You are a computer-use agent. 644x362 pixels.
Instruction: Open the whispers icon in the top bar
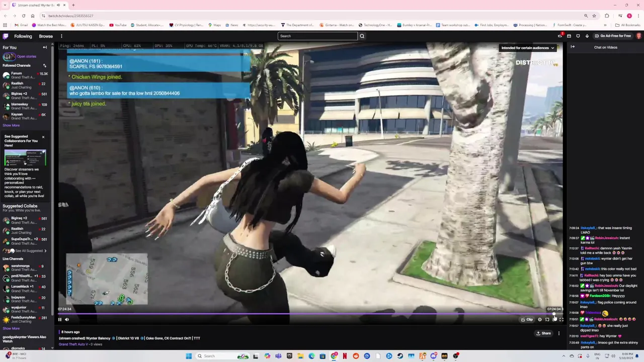click(x=578, y=36)
